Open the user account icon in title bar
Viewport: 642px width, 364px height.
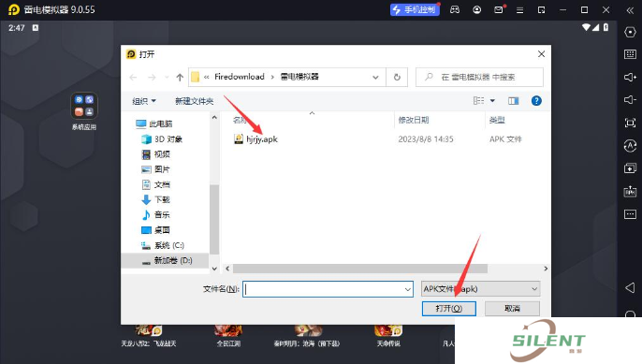tap(477, 10)
